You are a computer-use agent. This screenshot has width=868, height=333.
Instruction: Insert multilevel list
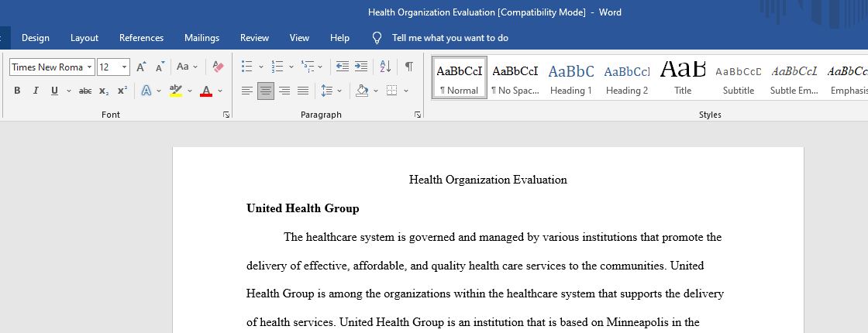click(x=307, y=67)
